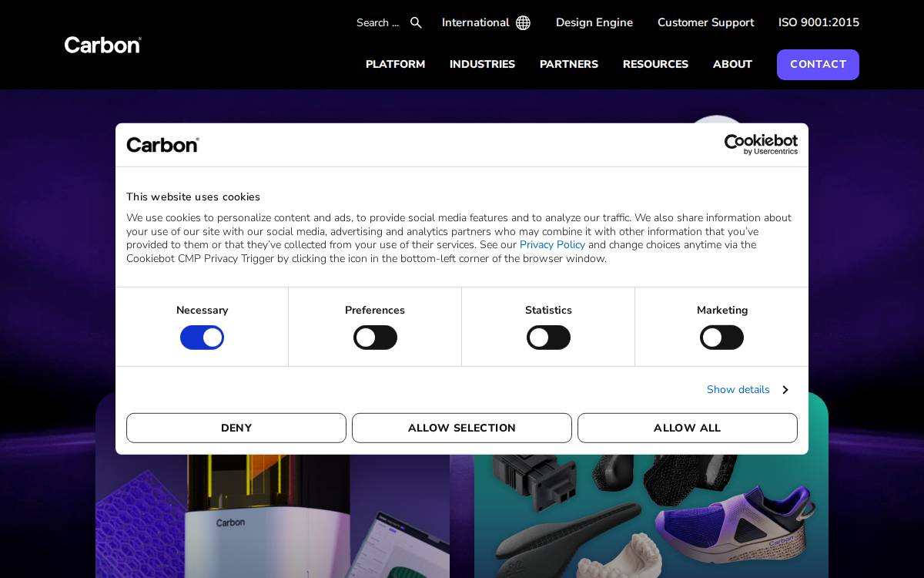Open the Carbon logo in site header
The height and width of the screenshot is (578, 924).
[x=103, y=45]
